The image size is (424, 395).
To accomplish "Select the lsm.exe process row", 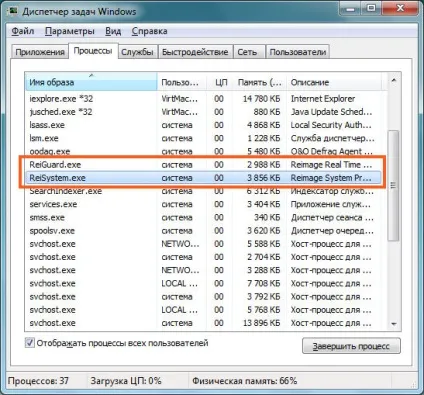I will point(204,138).
